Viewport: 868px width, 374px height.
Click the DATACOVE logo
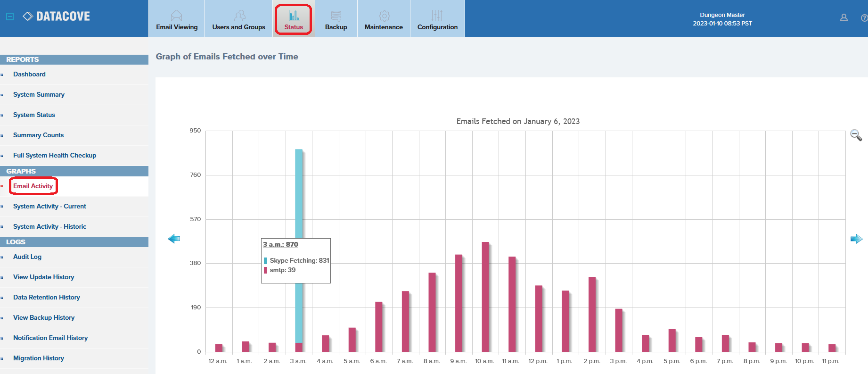(57, 17)
